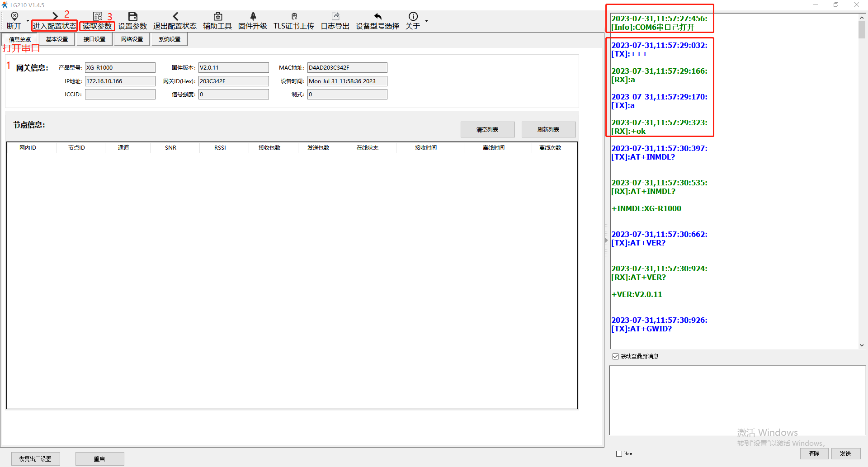Image resolution: width=868 pixels, height=467 pixels.
Task: Open 辅助工具 toolbox icon
Action: coord(217,17)
